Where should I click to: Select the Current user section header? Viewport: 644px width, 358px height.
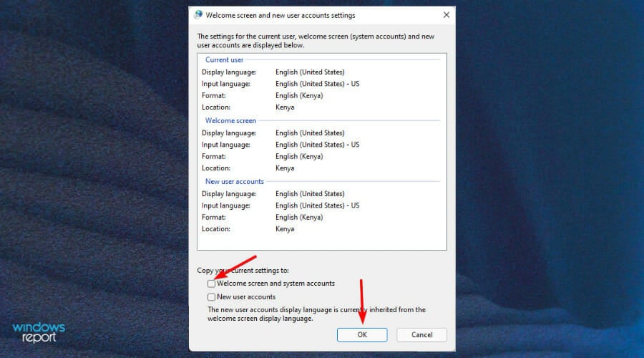click(x=224, y=60)
